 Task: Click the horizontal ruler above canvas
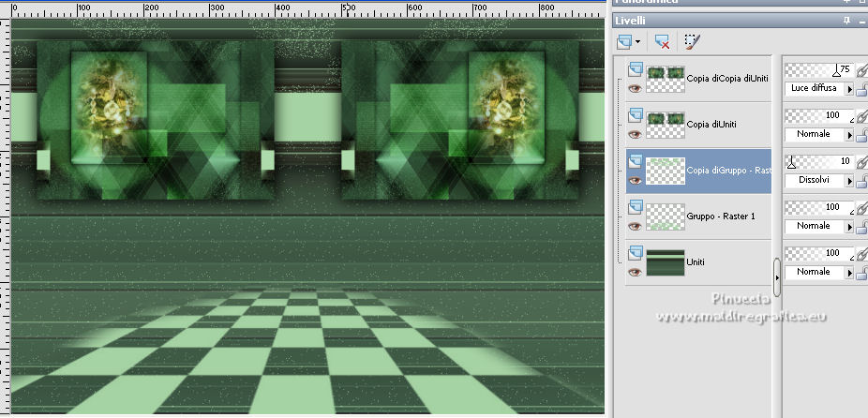(x=307, y=8)
